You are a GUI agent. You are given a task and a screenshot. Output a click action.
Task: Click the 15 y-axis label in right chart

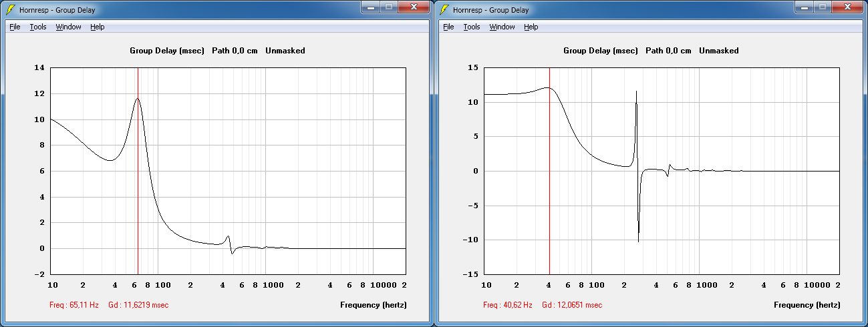[473, 68]
